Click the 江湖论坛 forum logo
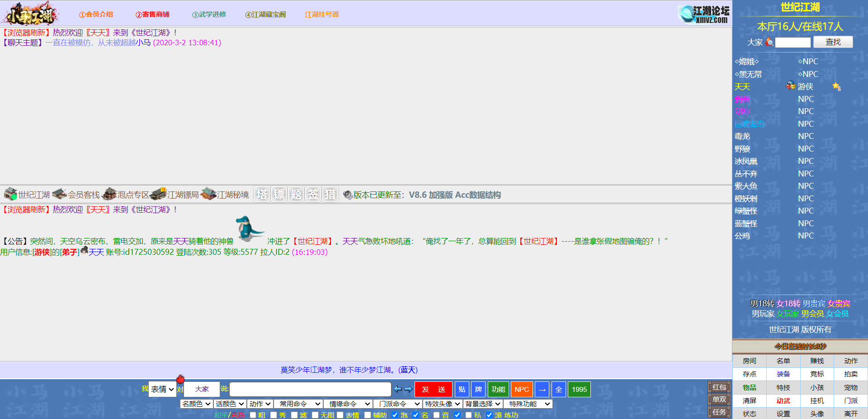The image size is (868, 419). pos(704,14)
